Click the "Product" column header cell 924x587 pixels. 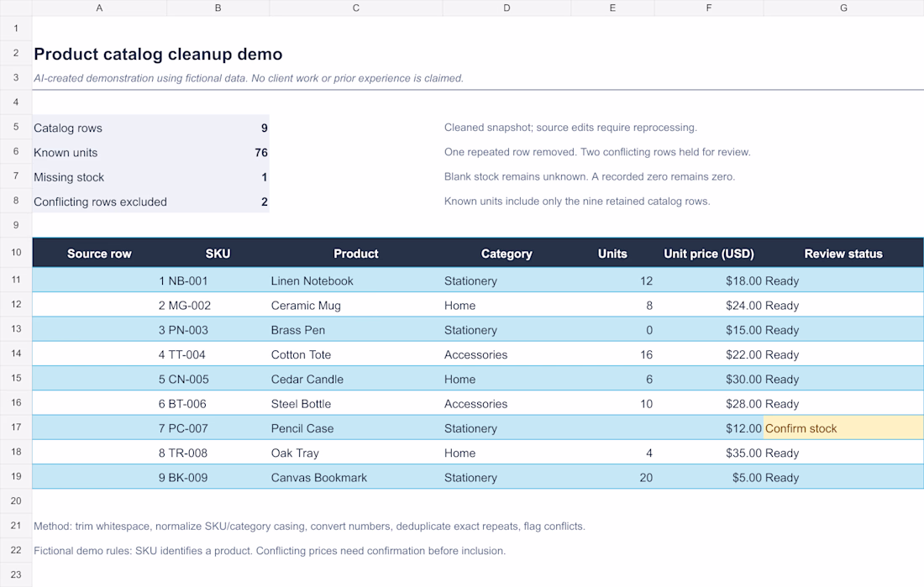[356, 254]
